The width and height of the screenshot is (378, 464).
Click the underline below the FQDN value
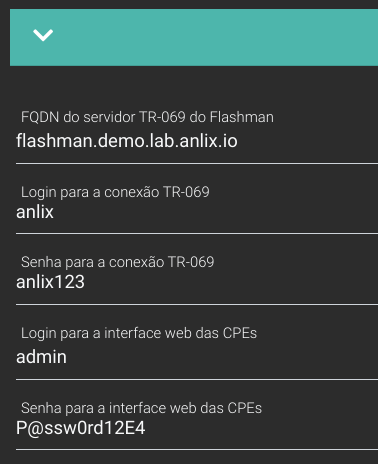click(197, 164)
